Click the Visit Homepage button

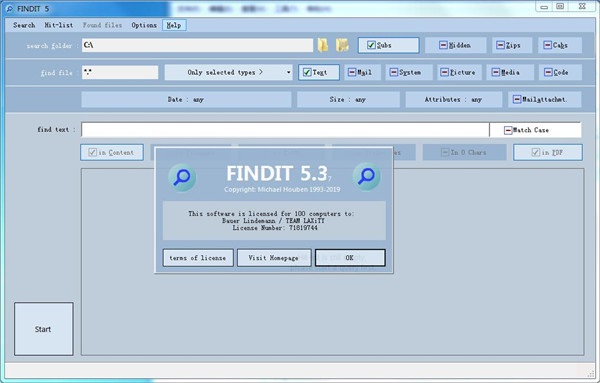pos(274,258)
